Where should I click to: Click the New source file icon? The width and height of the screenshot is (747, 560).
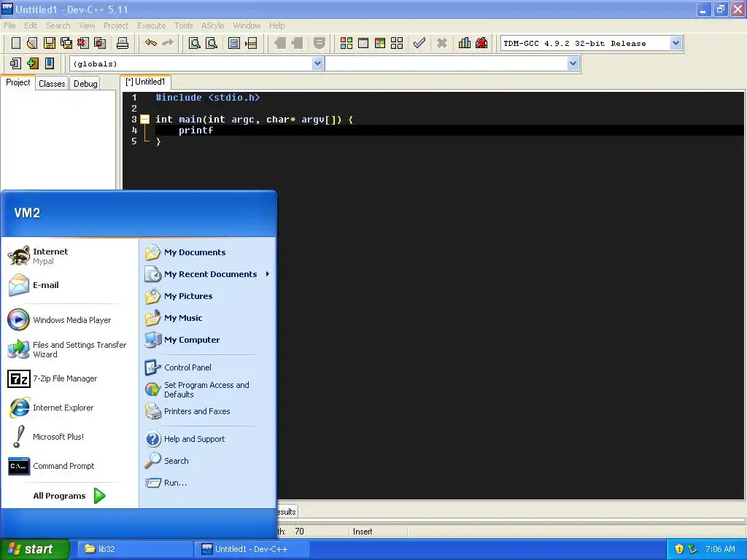(x=16, y=43)
